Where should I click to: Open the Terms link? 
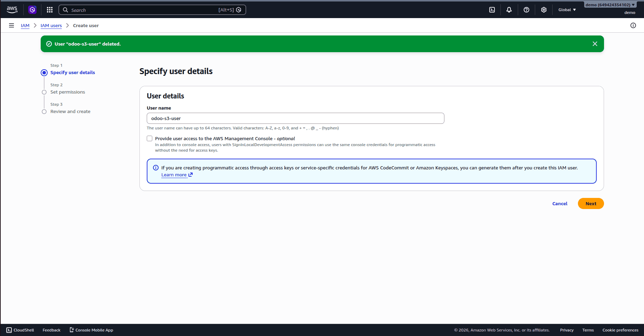588,330
